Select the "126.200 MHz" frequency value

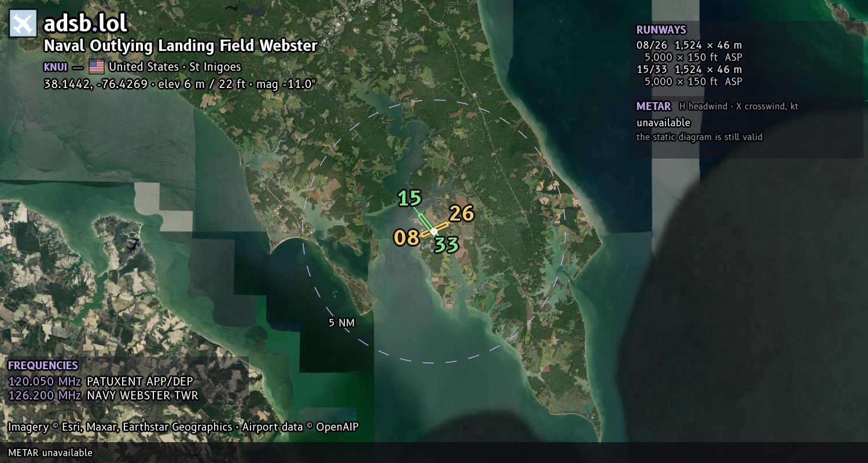tap(45, 396)
